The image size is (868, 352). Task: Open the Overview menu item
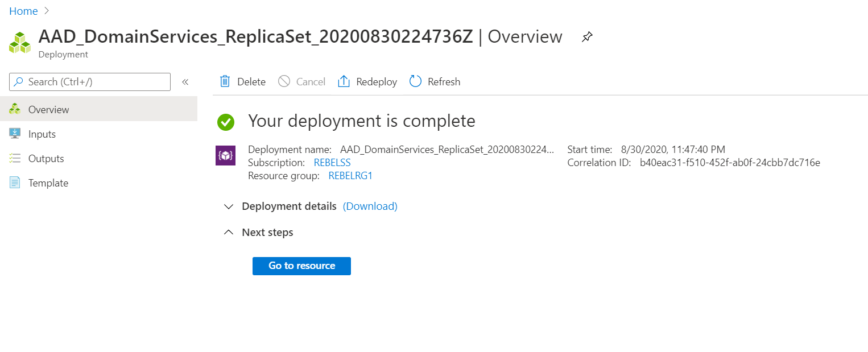pyautogui.click(x=98, y=109)
